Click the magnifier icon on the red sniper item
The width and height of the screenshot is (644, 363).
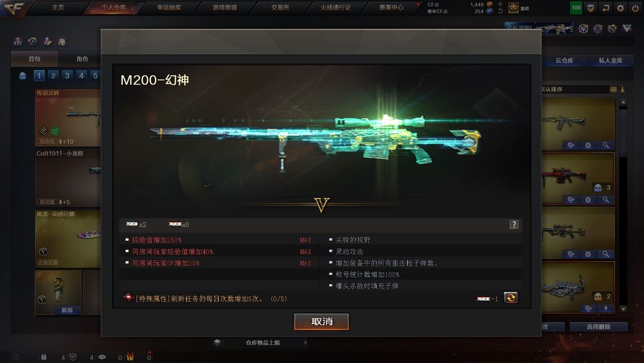(x=605, y=200)
